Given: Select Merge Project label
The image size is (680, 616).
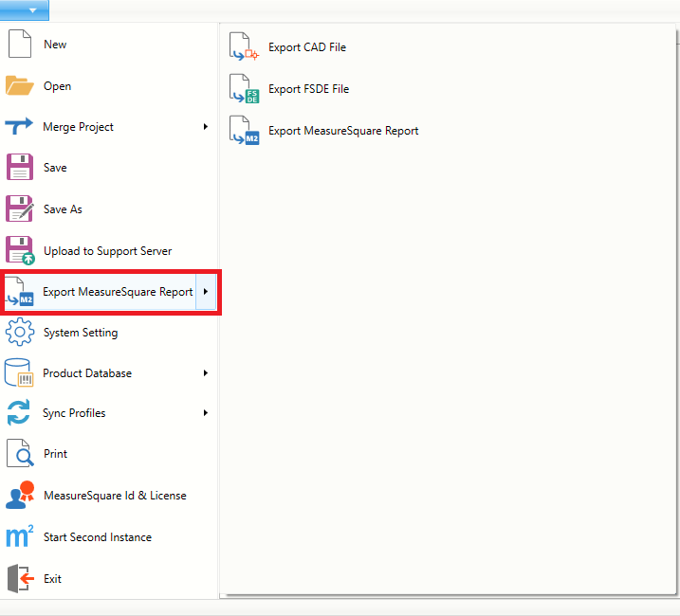Looking at the screenshot, I should pyautogui.click(x=78, y=127).
